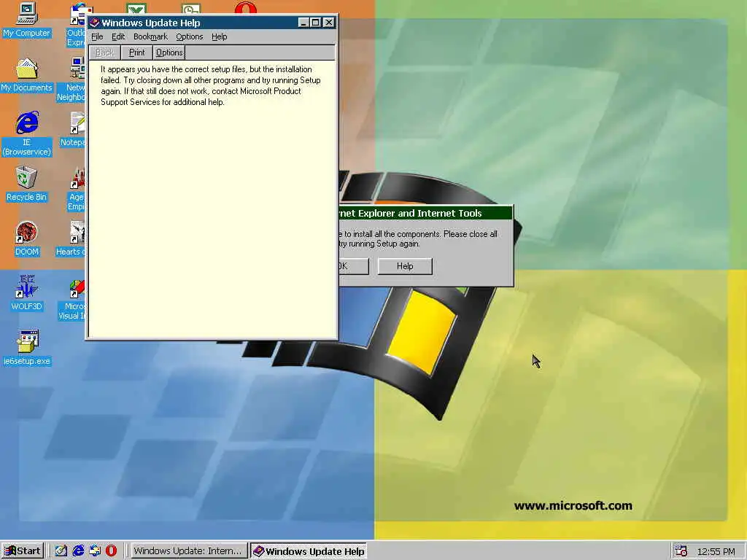Open the My Computer desktop icon
This screenshot has height=560, width=747.
pos(27,20)
